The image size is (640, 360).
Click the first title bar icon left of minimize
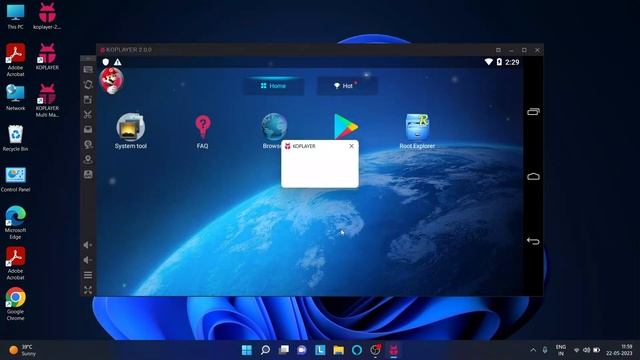pos(498,50)
